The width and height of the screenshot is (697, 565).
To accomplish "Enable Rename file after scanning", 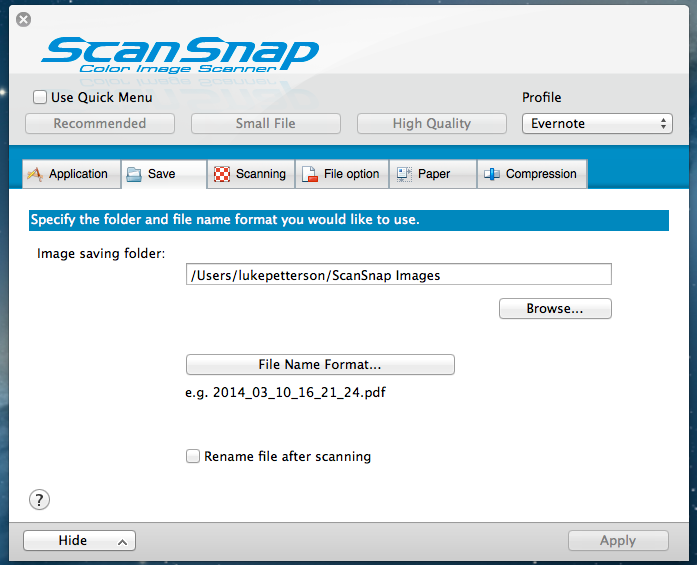I will [192, 456].
